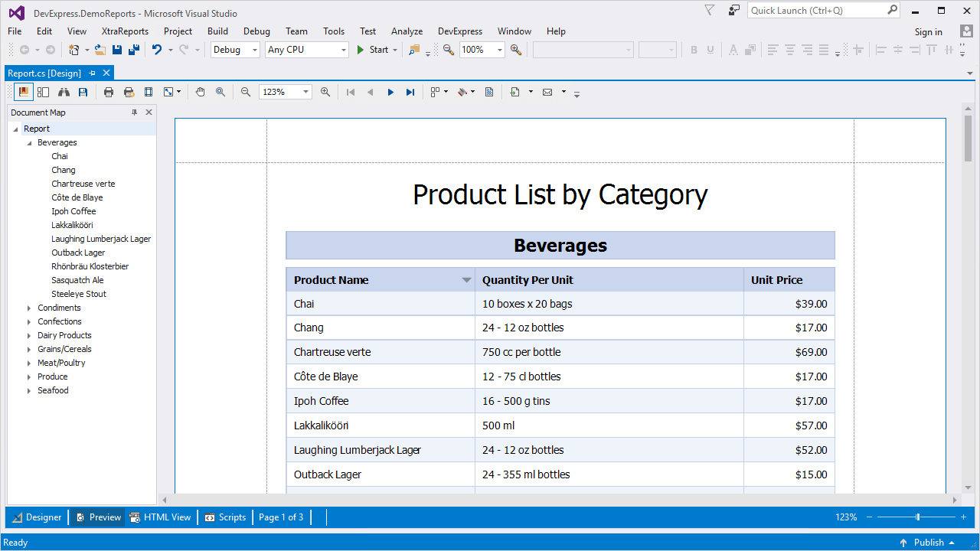Expand the Condiments node in Document Map
The height and width of the screenshot is (551, 980).
click(29, 308)
